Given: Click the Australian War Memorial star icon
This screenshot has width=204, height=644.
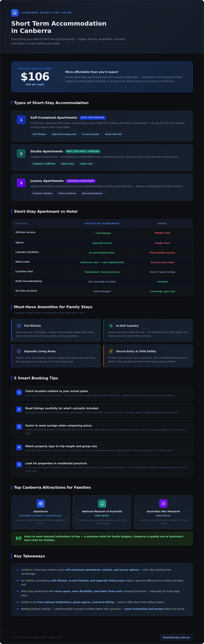Looking at the screenshot, I should point(163,503).
